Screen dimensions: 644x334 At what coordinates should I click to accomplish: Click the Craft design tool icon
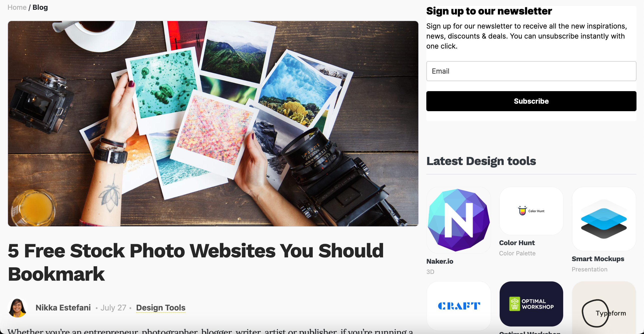[x=459, y=306]
